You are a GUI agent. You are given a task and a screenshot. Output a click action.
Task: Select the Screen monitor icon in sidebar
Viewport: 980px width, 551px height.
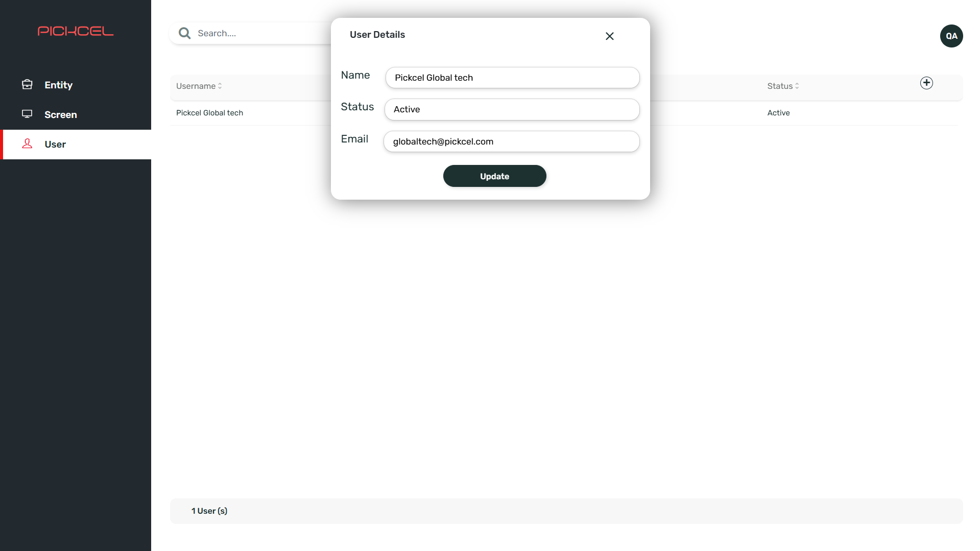point(28,114)
